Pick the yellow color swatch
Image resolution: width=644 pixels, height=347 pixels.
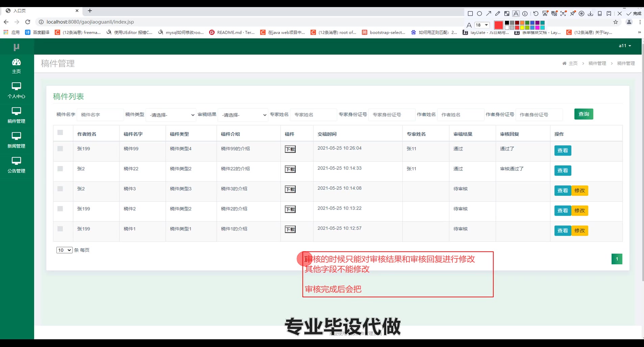click(522, 28)
